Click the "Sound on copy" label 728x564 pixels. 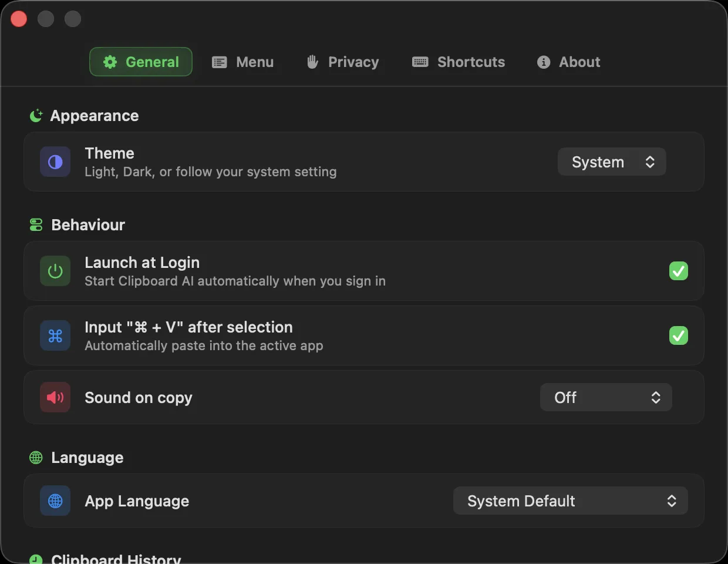pyautogui.click(x=139, y=398)
